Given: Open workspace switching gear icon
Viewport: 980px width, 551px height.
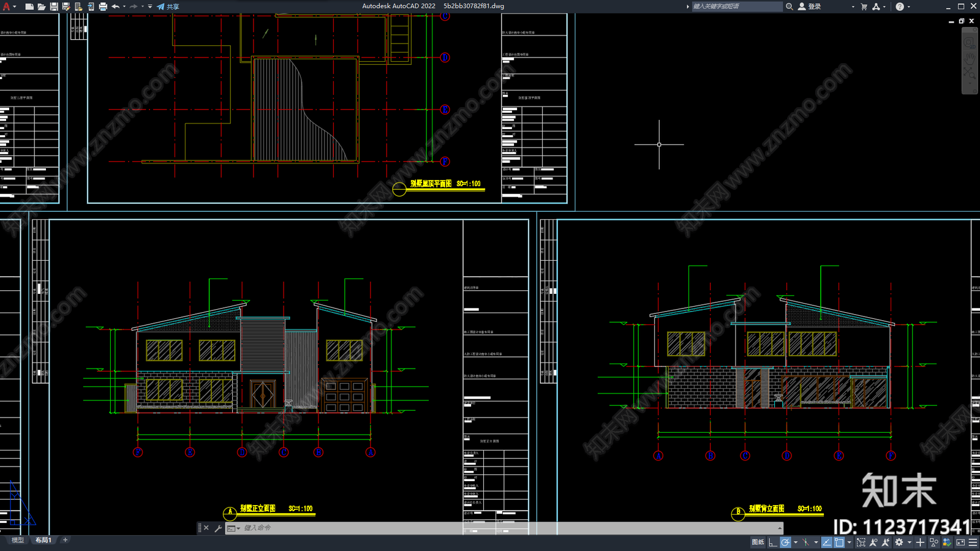Looking at the screenshot, I should [899, 542].
